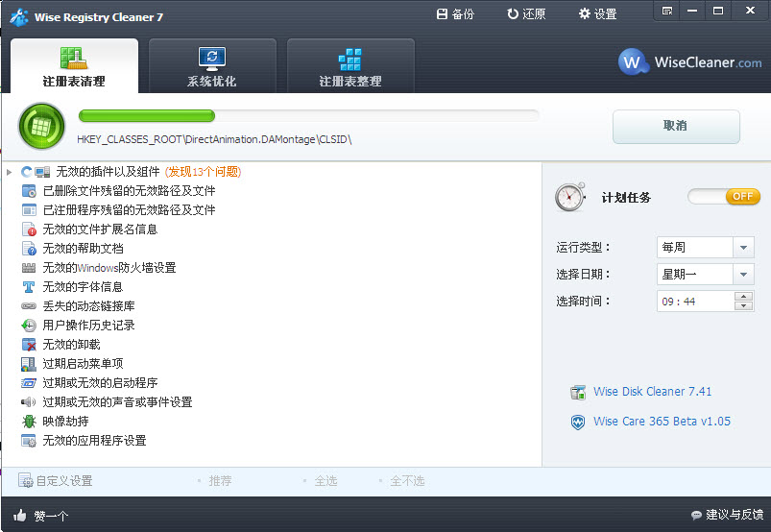Click the bug icon beside 映像劫持
771x532 pixels.
coord(29,422)
